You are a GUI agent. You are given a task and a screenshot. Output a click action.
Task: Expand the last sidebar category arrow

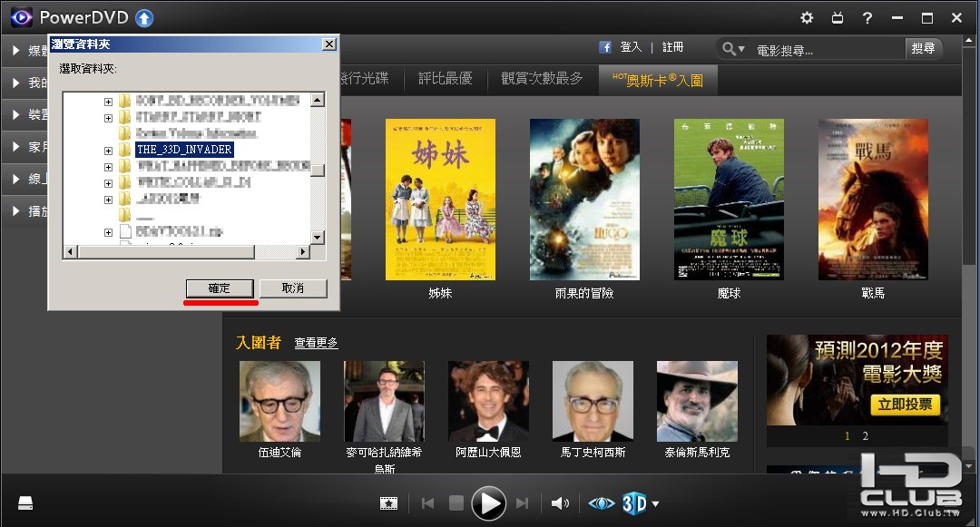[x=15, y=211]
